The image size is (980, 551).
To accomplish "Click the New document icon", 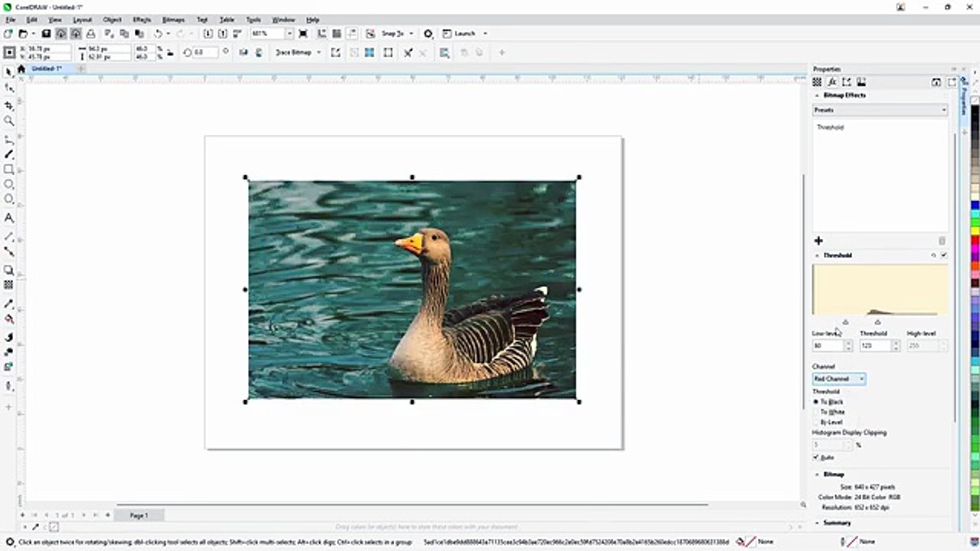I will click(8, 34).
